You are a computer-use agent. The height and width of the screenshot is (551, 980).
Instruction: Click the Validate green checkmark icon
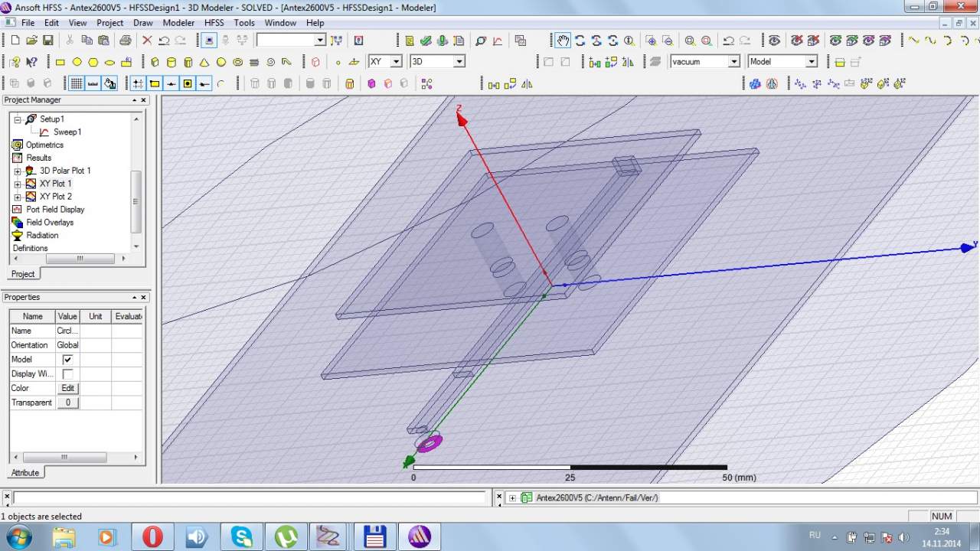(426, 41)
